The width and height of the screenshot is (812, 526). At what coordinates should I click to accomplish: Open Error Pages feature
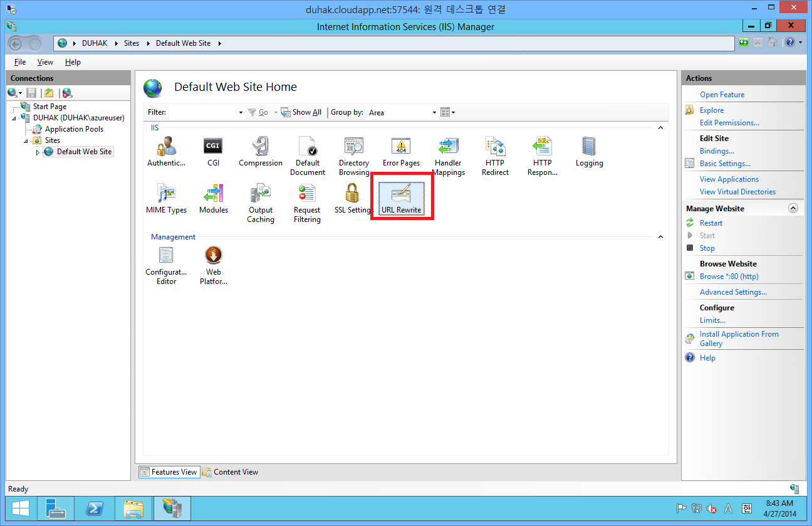pyautogui.click(x=401, y=152)
